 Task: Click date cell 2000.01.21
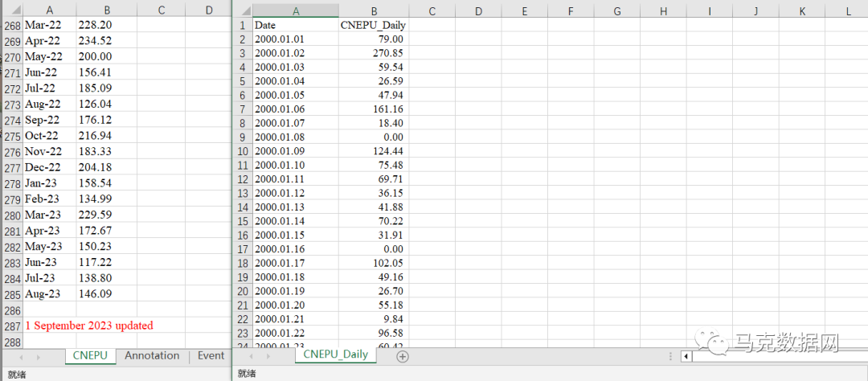296,319
